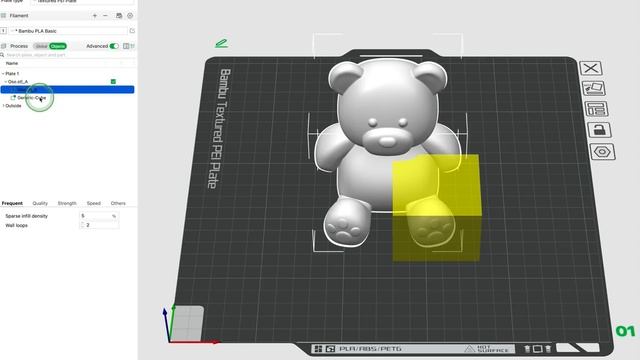The image size is (640, 360).
Task: Add a new filament with plus icon
Action: coord(95,16)
